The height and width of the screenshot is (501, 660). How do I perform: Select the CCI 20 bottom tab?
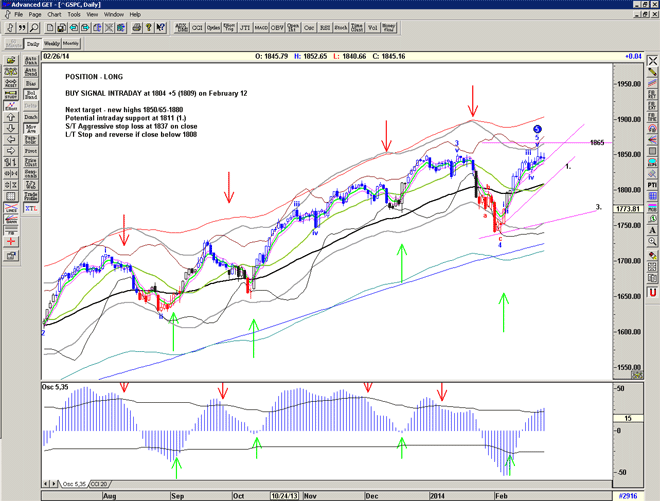[x=101, y=484]
